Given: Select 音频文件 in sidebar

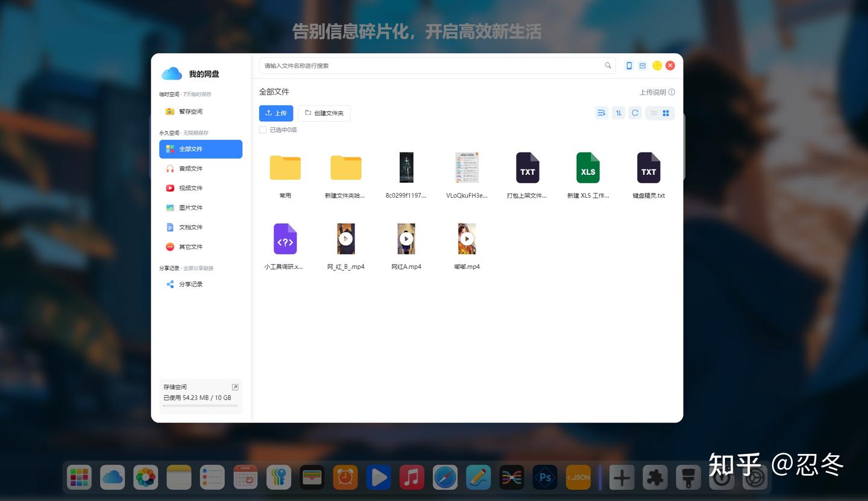Looking at the screenshot, I should (201, 169).
